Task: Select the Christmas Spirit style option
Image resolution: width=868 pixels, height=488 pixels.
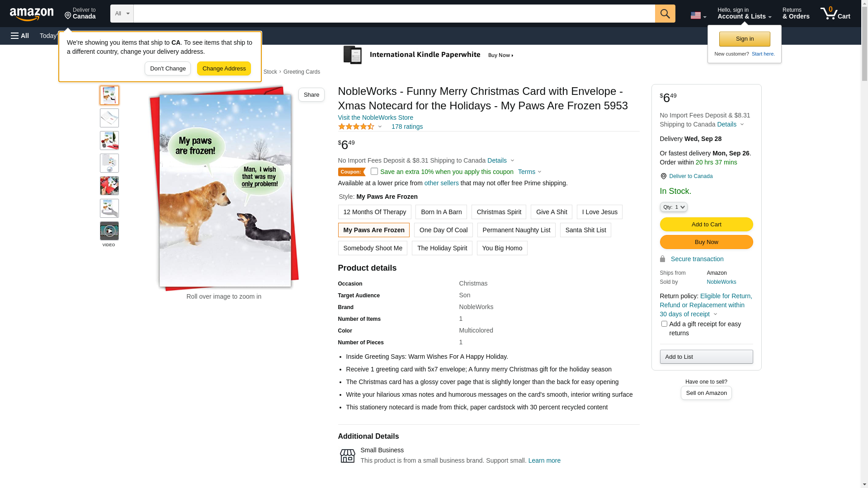Action: tap(499, 212)
